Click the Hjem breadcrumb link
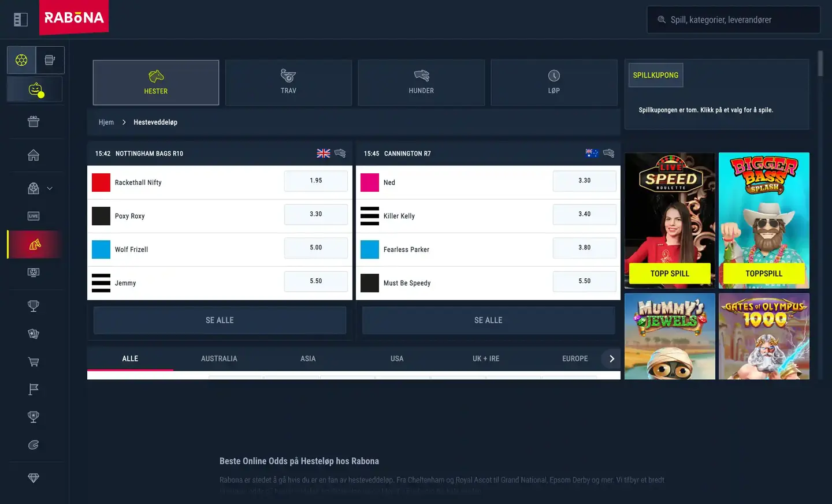Image resolution: width=832 pixels, height=504 pixels. pos(106,122)
